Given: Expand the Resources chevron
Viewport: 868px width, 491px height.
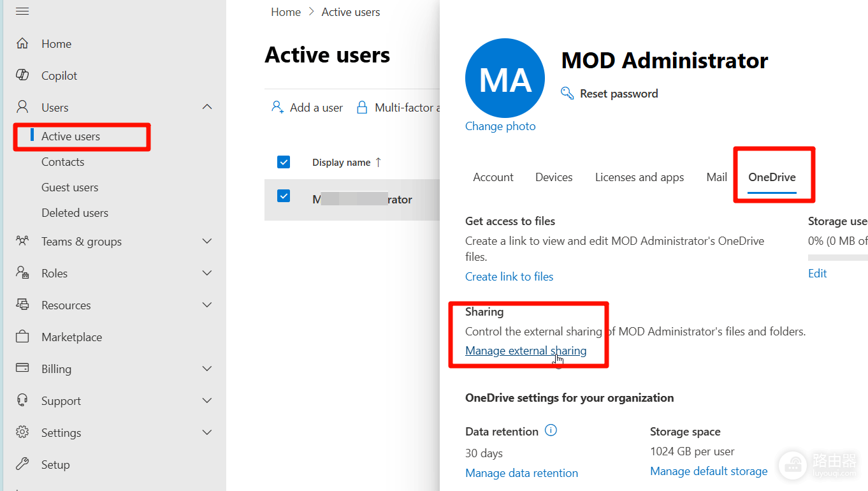Looking at the screenshot, I should 207,305.
